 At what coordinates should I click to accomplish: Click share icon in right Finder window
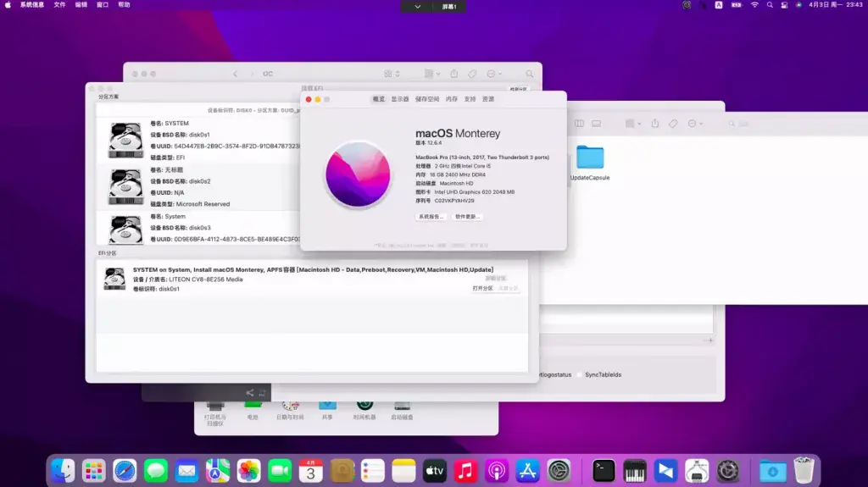pos(655,124)
